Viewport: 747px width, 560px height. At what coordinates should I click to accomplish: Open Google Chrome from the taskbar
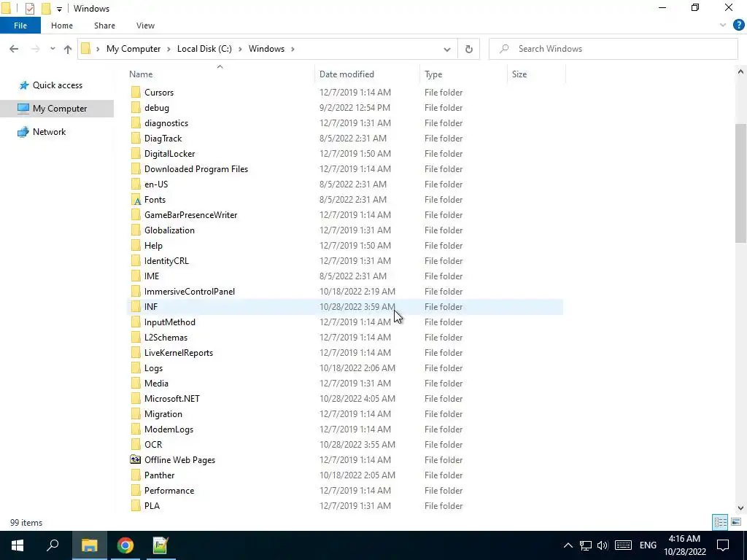[125, 545]
